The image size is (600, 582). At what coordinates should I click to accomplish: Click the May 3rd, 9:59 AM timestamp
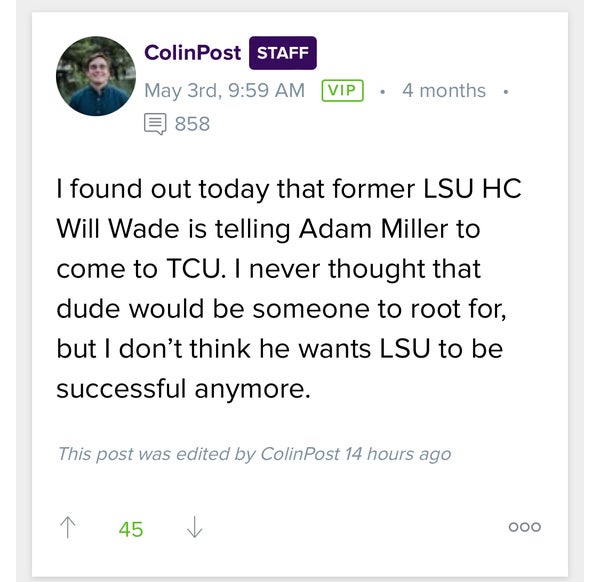[225, 91]
